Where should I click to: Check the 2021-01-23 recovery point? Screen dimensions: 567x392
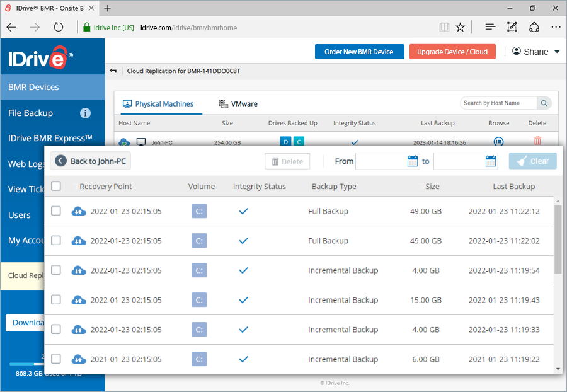coord(55,359)
